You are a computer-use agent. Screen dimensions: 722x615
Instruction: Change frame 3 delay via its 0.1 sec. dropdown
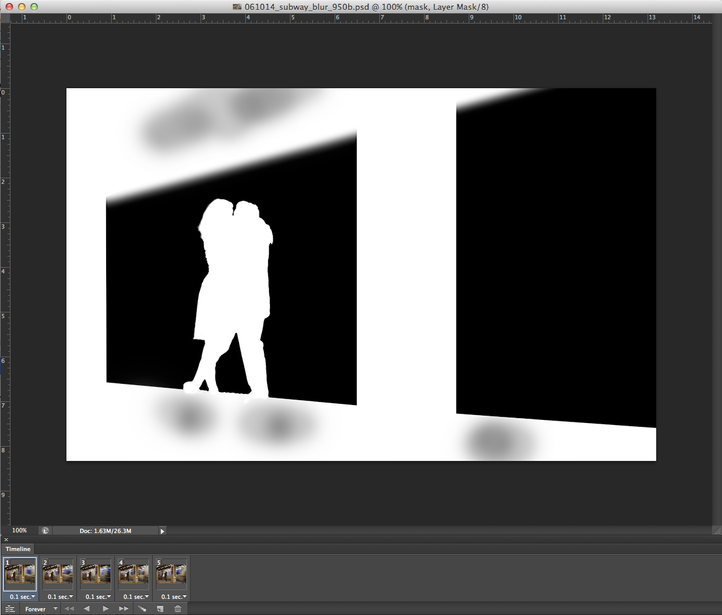click(96, 596)
